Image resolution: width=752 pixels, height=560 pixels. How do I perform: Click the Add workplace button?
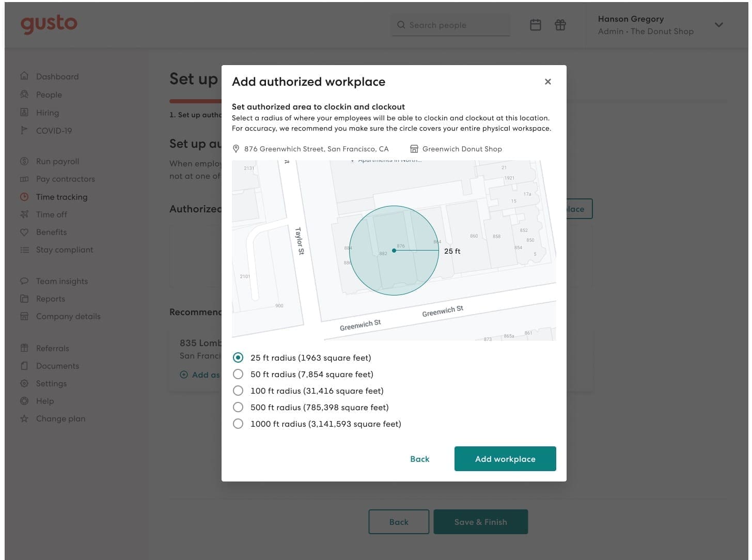(x=505, y=459)
